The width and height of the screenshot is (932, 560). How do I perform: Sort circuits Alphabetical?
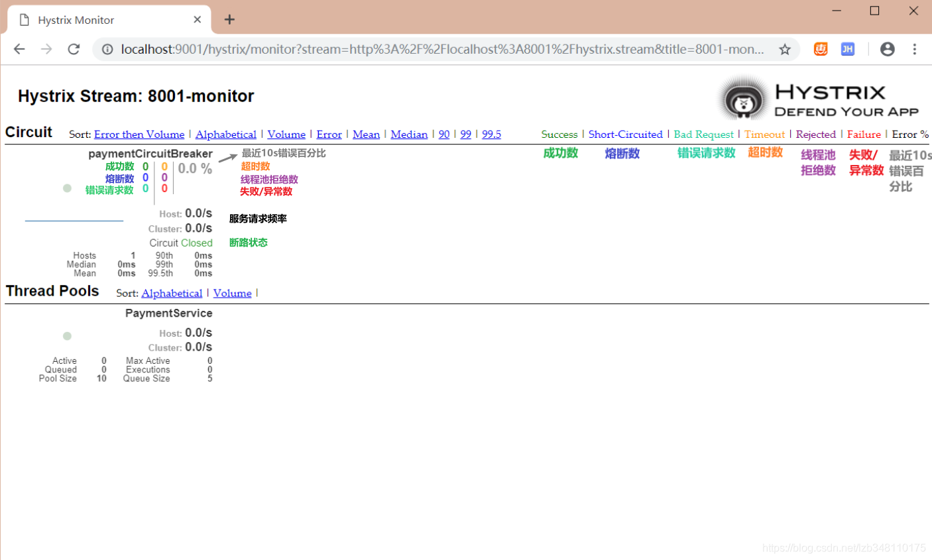tap(225, 134)
